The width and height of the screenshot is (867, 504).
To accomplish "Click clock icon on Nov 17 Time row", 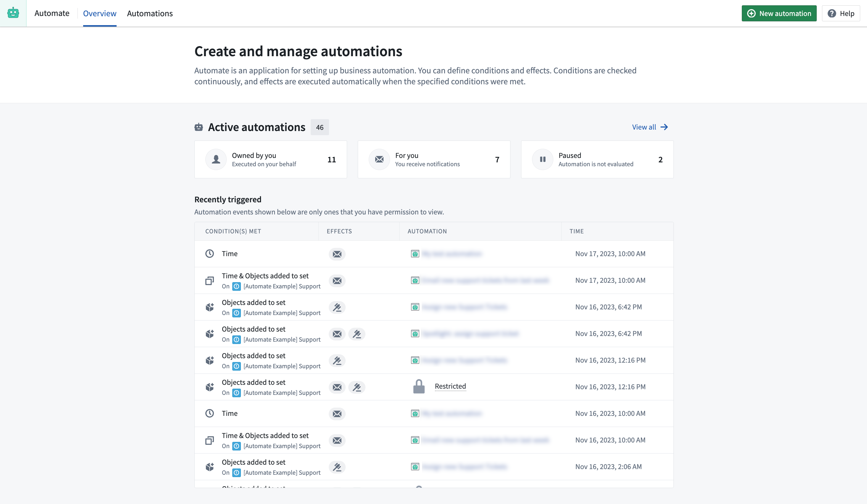I will click(210, 254).
